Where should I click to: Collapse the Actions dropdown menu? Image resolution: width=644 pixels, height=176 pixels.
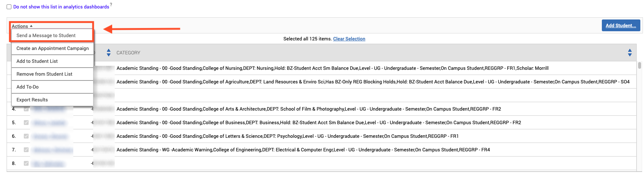(22, 26)
